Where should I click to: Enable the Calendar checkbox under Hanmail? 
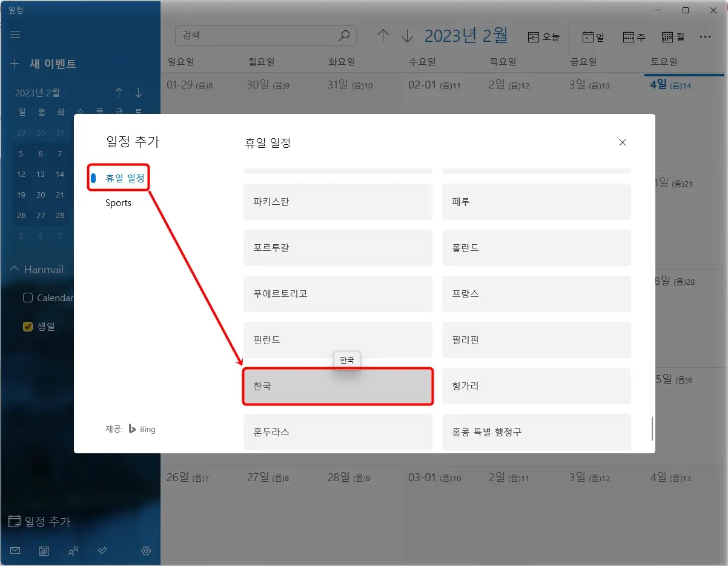point(27,298)
